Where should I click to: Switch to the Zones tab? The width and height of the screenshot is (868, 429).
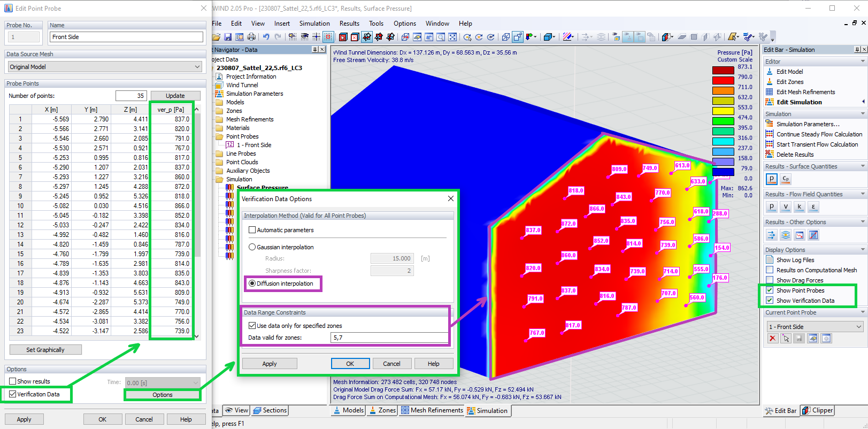(382, 410)
